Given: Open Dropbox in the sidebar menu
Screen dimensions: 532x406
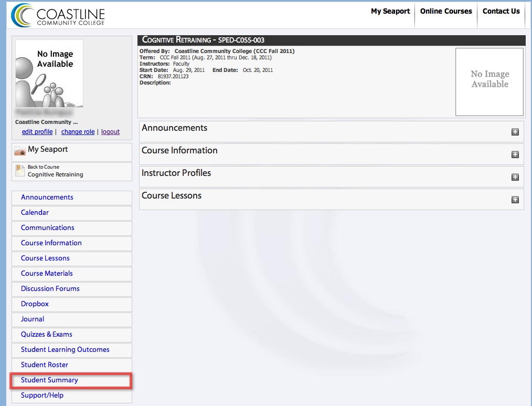Looking at the screenshot, I should tap(72, 305).
